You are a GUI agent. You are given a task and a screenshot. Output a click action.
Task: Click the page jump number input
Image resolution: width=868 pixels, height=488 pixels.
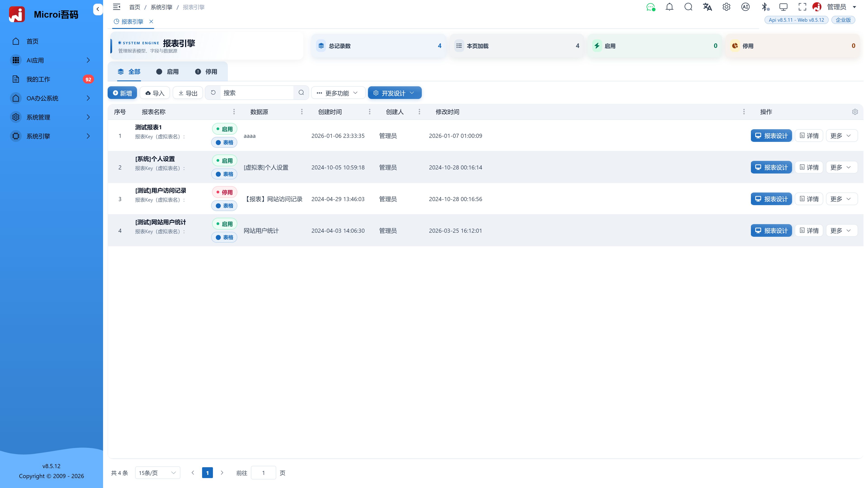click(264, 473)
